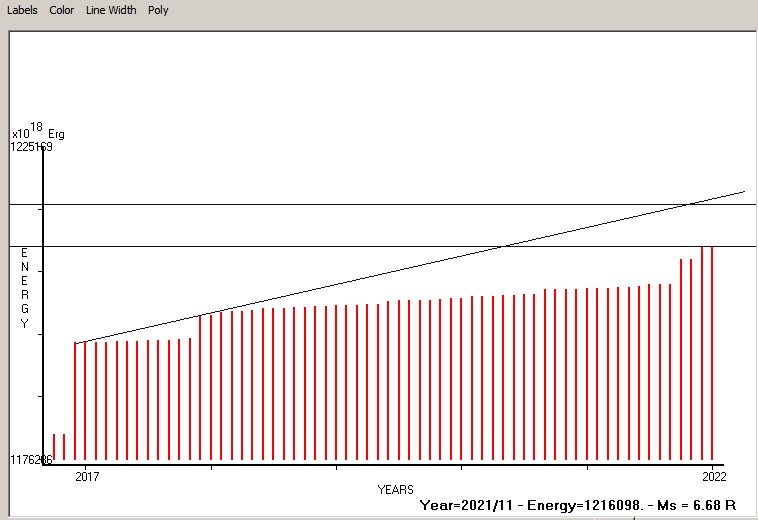This screenshot has height=520, width=758.
Task: Select the upper horizontal threshold line
Action: coord(300,204)
